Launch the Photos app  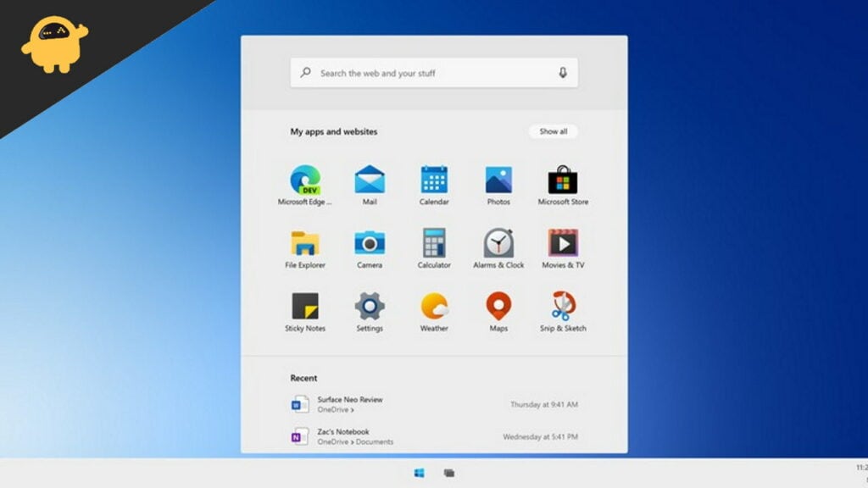pyautogui.click(x=498, y=178)
